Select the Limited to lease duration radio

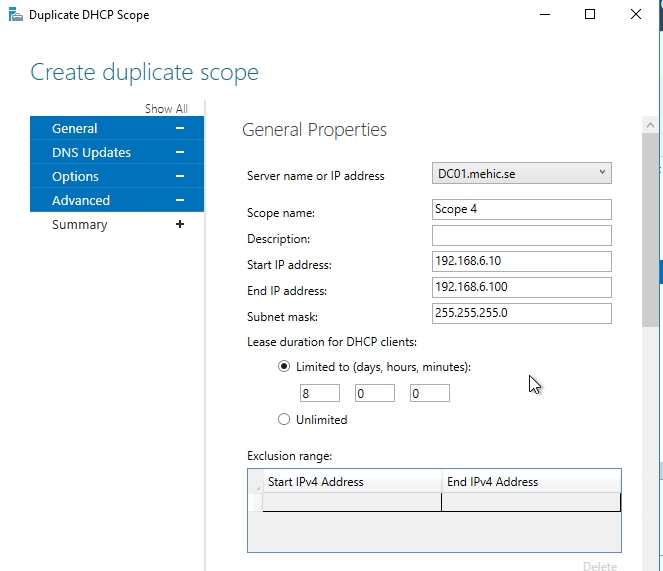coord(284,367)
